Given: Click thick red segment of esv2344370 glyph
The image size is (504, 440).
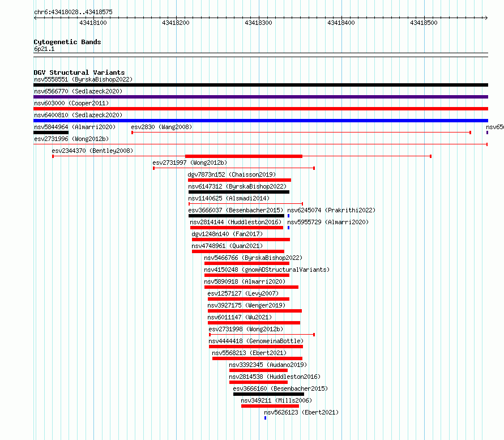Looking at the screenshot, I should tap(244, 156).
